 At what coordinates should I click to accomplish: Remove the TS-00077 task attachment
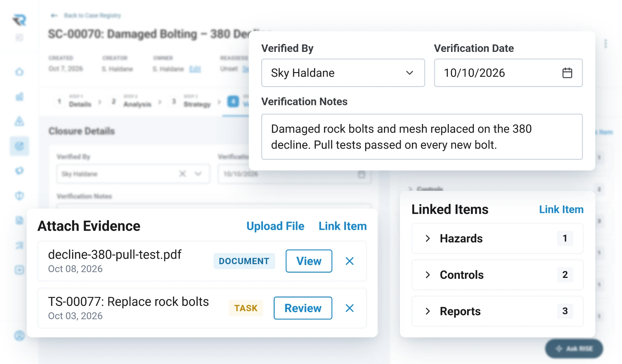tap(350, 308)
